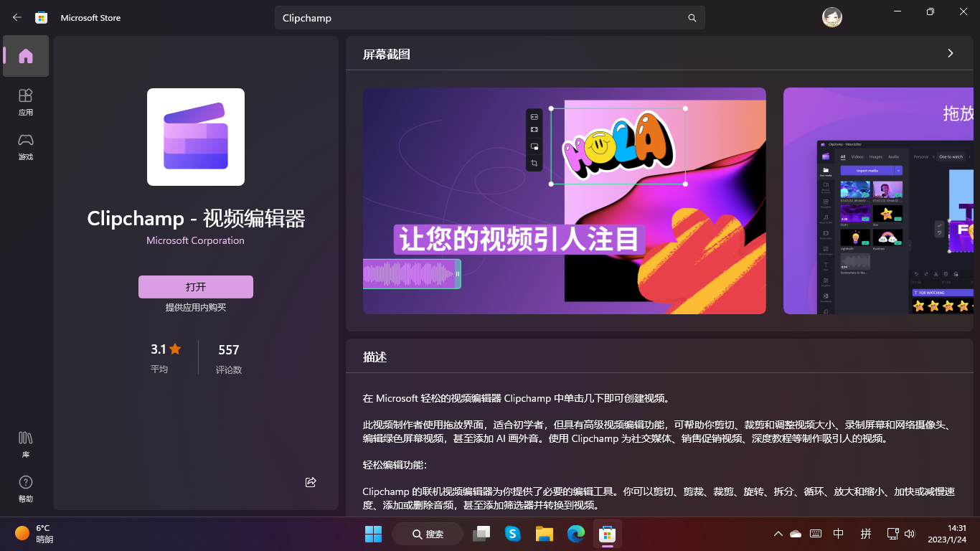Click the Clipchamp app logo
The height and width of the screenshot is (551, 980).
click(196, 137)
